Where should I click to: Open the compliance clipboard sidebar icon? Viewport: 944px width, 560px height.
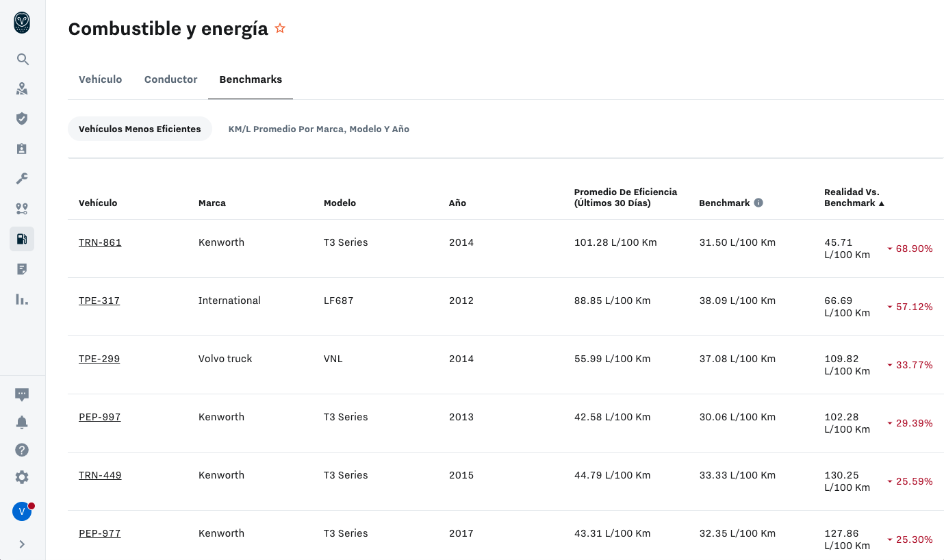(x=22, y=149)
